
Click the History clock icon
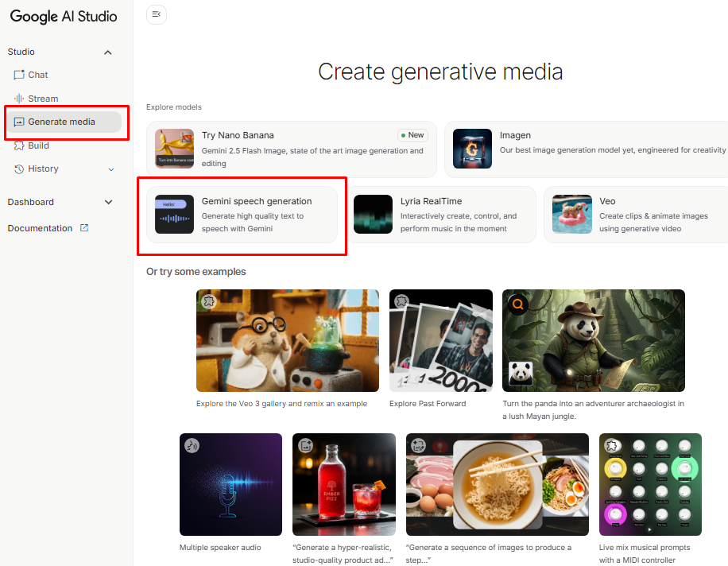pos(18,169)
